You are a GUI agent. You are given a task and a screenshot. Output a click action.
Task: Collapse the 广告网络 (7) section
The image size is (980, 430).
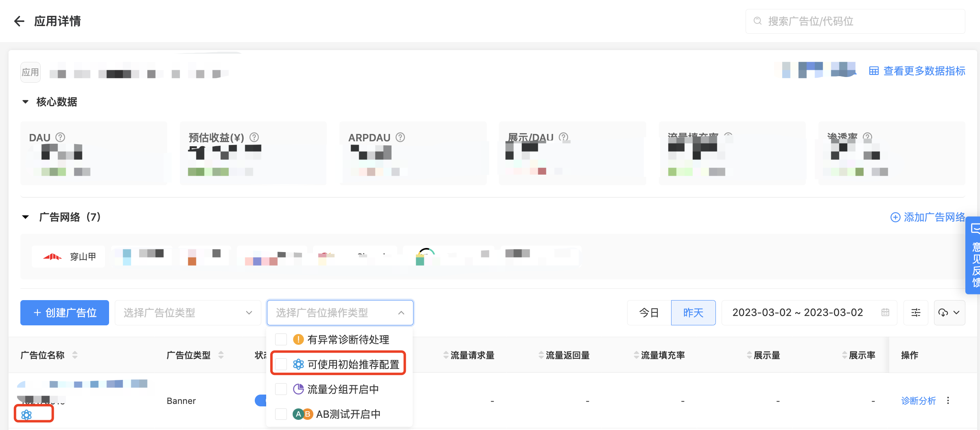pyautogui.click(x=26, y=217)
